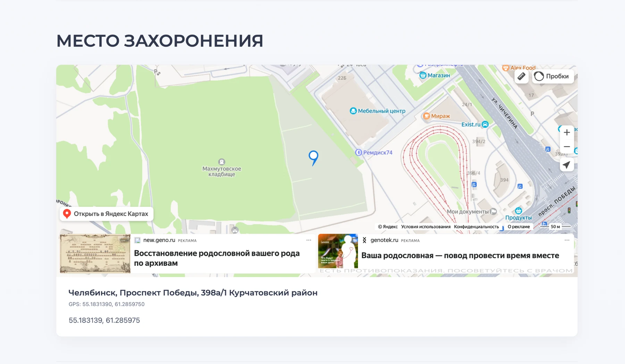Click the address 'Челябинск, Проспект Победы, 398а/1'

pos(148,293)
